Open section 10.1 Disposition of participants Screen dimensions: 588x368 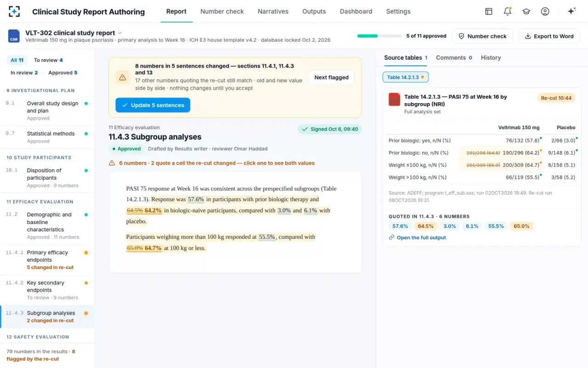[47, 178]
